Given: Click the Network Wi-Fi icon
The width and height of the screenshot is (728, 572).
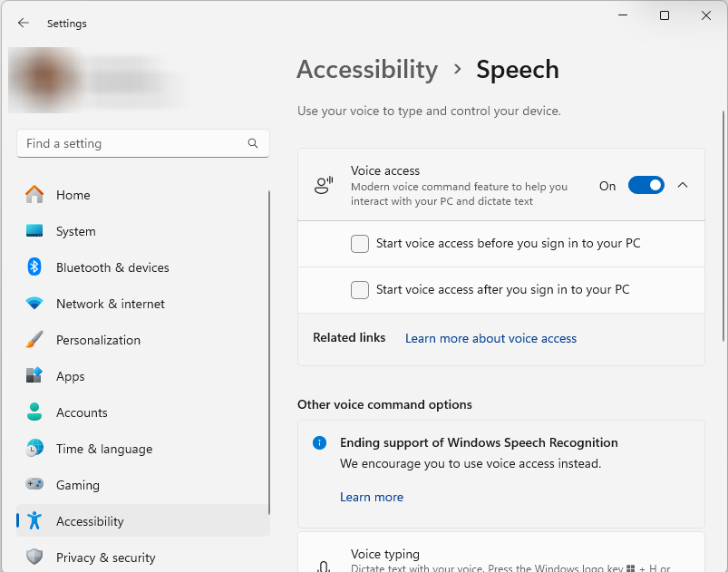Looking at the screenshot, I should click(34, 303).
